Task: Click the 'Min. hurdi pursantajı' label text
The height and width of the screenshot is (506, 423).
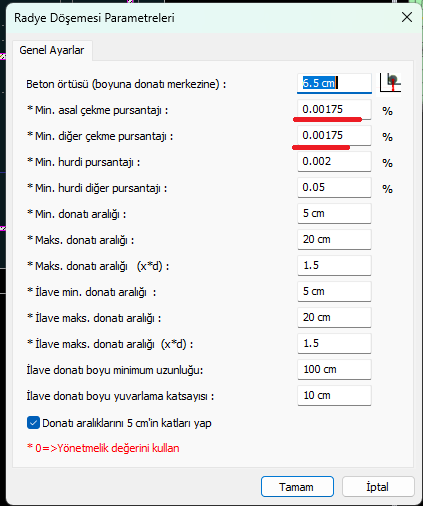Action: (x=84, y=162)
